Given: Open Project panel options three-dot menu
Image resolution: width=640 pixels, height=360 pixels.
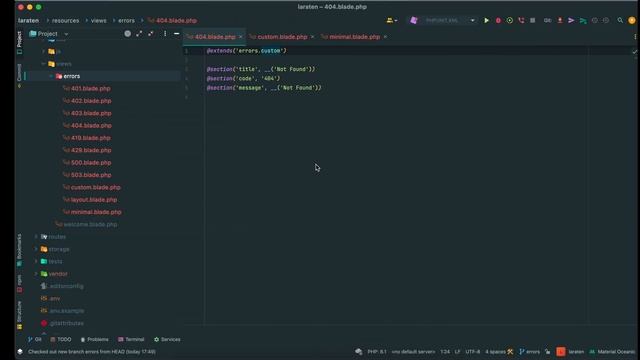Looking at the screenshot, I should click(165, 34).
